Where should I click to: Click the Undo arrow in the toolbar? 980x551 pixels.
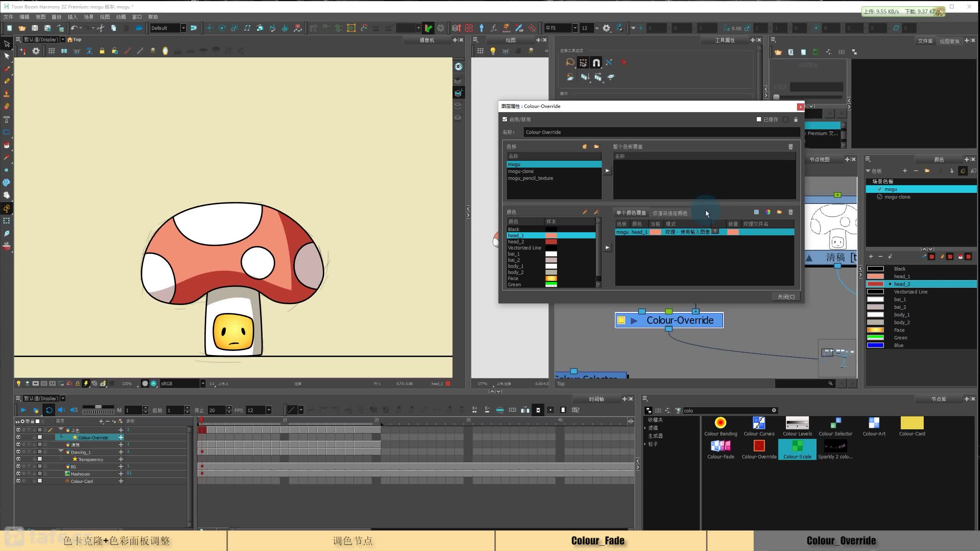[x=74, y=28]
